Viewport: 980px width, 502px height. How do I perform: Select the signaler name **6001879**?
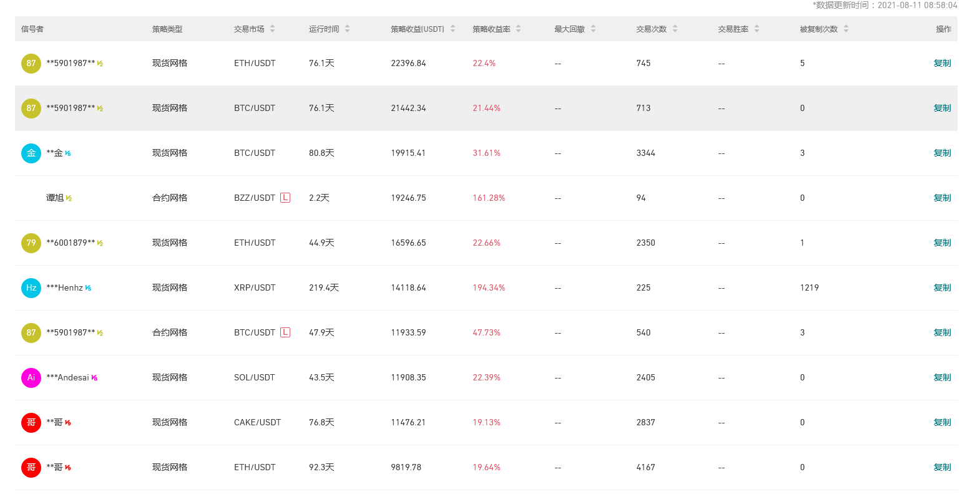pos(71,243)
